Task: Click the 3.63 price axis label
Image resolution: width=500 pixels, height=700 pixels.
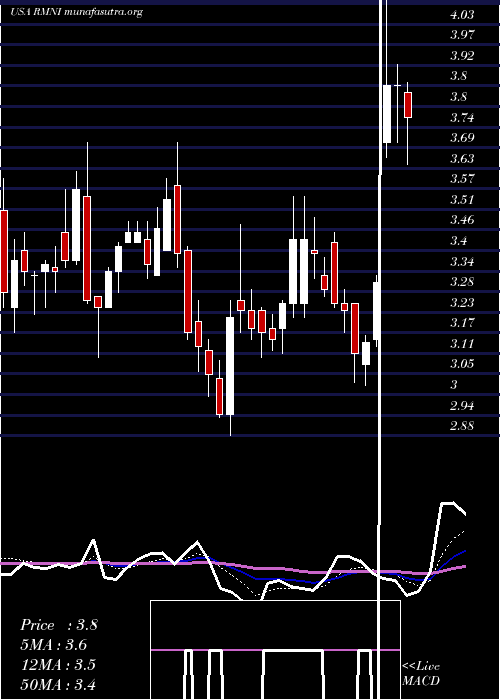Action: click(462, 158)
